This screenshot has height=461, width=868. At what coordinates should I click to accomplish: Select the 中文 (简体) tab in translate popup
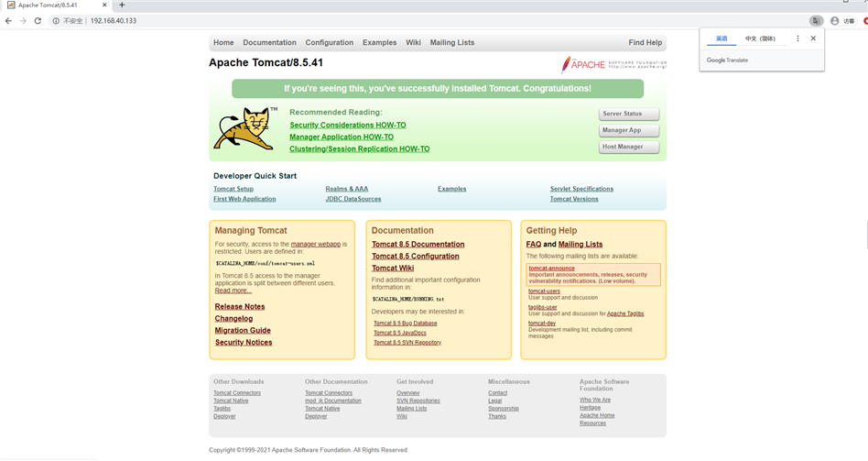coord(760,38)
